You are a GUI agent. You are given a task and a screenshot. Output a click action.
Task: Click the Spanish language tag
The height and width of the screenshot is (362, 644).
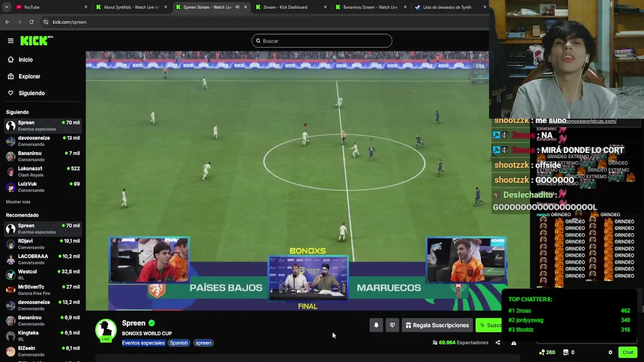tap(179, 343)
